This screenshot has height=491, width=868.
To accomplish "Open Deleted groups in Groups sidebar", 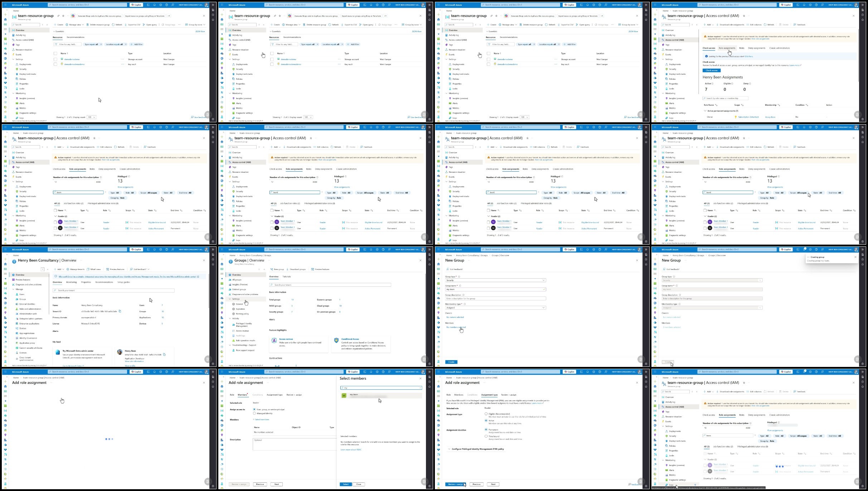I will (x=239, y=289).
